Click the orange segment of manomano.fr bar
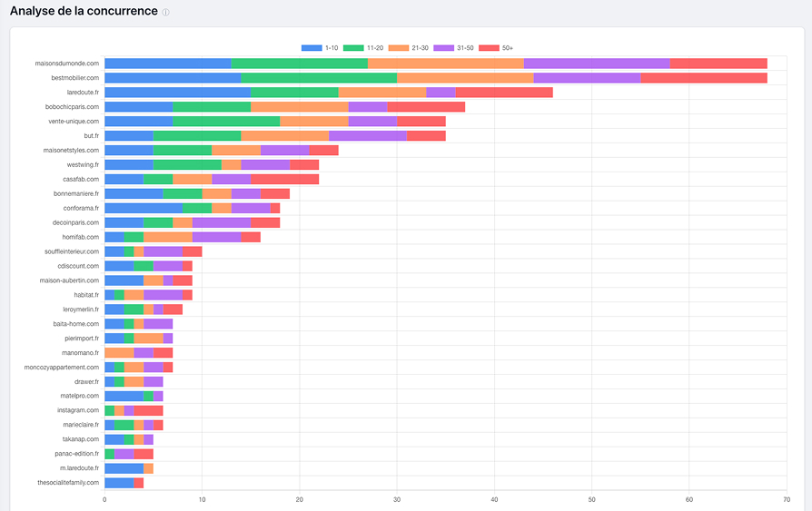 click(119, 353)
